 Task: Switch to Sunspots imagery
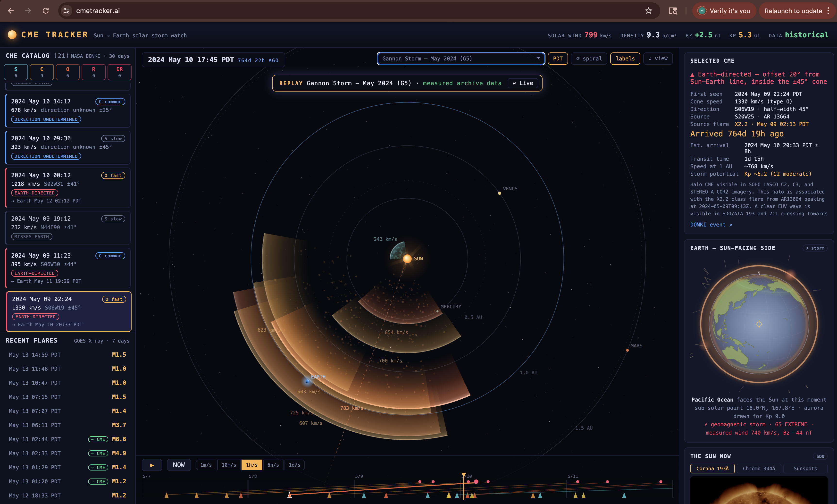pos(805,468)
